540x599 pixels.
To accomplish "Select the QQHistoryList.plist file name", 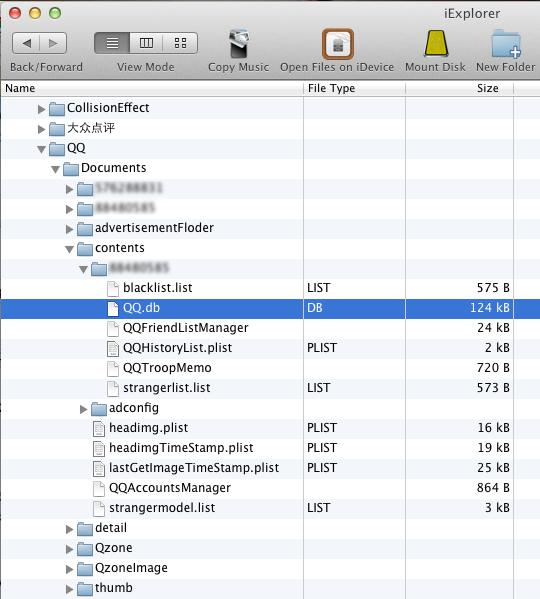I will click(178, 348).
